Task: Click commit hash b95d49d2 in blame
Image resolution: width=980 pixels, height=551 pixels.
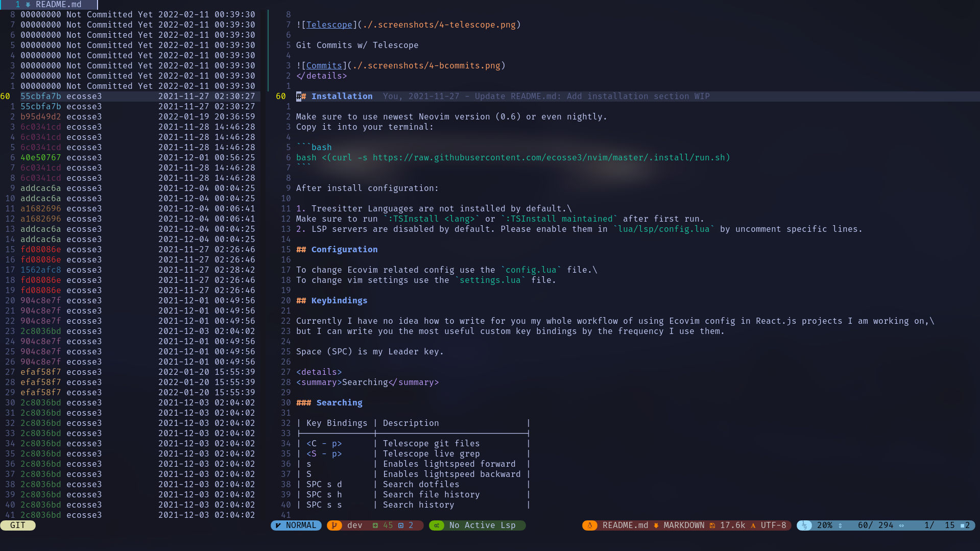Action: pyautogui.click(x=41, y=117)
